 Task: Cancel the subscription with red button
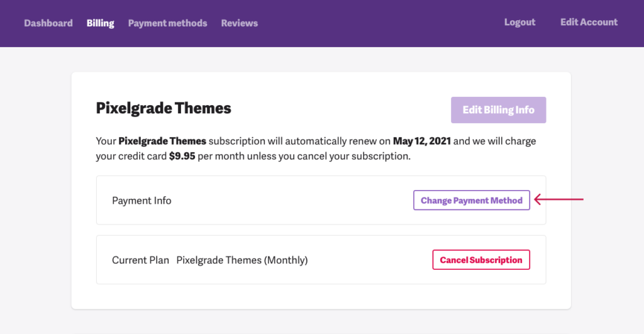(x=481, y=260)
